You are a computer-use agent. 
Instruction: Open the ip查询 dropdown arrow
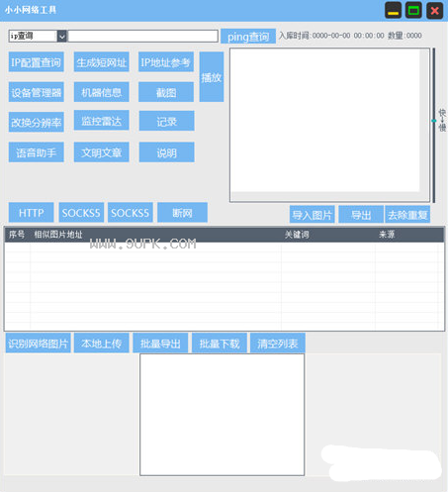(62, 36)
